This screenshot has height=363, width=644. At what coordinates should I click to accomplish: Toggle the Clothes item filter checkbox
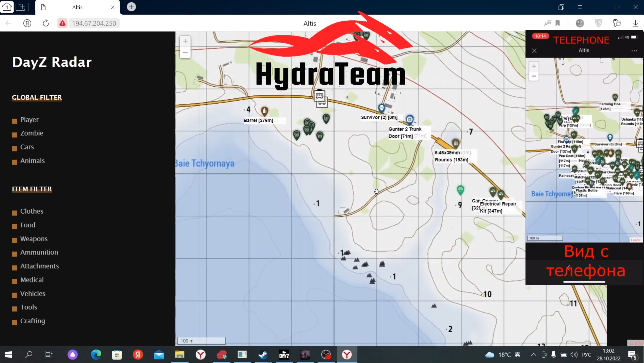pos(15,213)
